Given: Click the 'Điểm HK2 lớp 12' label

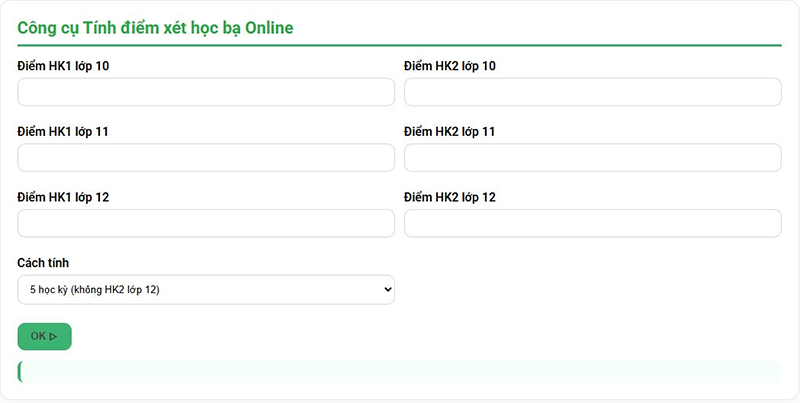Looking at the screenshot, I should click(450, 197).
